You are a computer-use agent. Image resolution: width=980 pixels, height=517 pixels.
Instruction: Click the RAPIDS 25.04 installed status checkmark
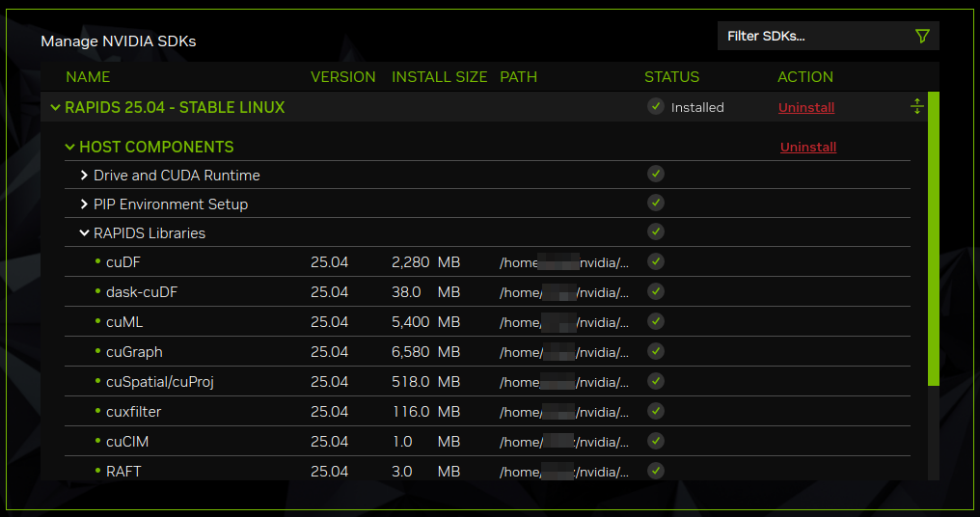point(656,106)
